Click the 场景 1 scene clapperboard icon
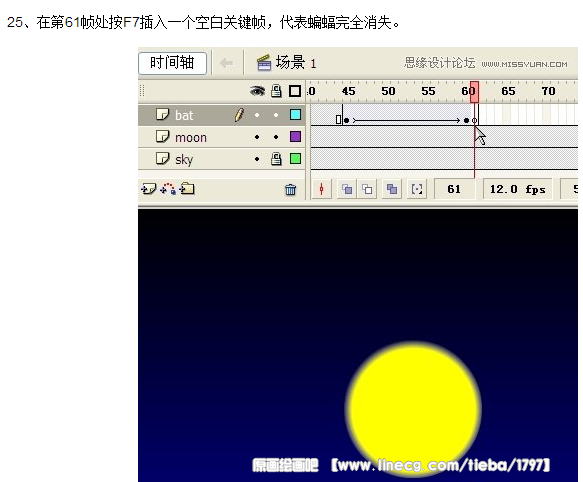The image size is (583, 482). click(x=264, y=62)
